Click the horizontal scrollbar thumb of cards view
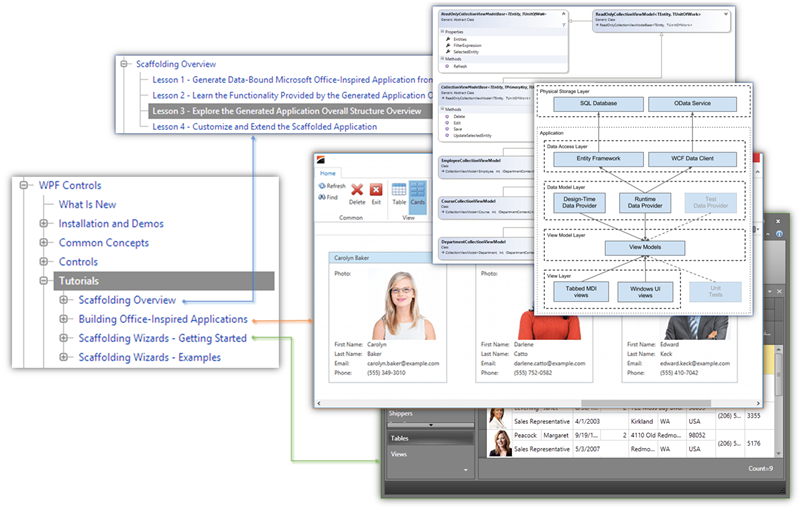The height and width of the screenshot is (507, 800). tap(645, 403)
